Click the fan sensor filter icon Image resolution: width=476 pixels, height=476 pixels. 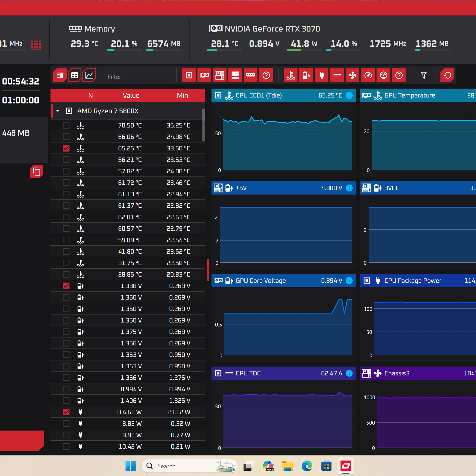353,75
